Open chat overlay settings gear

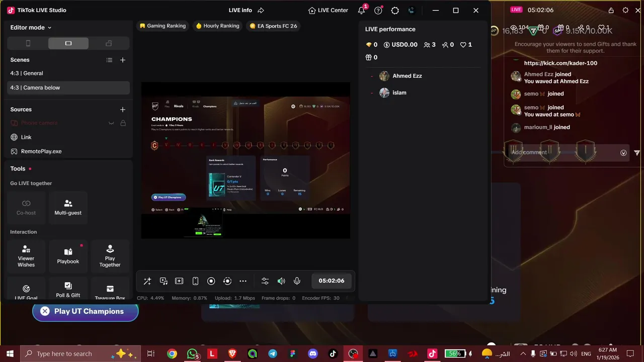coord(625,10)
